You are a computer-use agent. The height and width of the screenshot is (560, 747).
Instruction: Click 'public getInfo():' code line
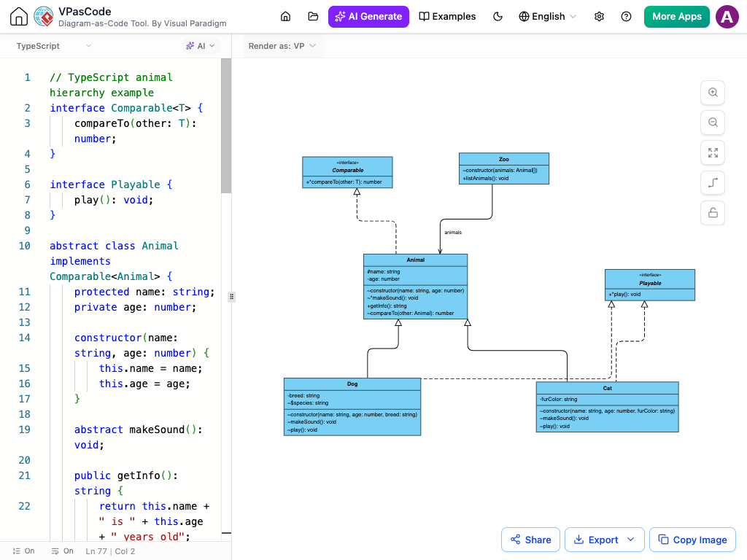(x=125, y=475)
